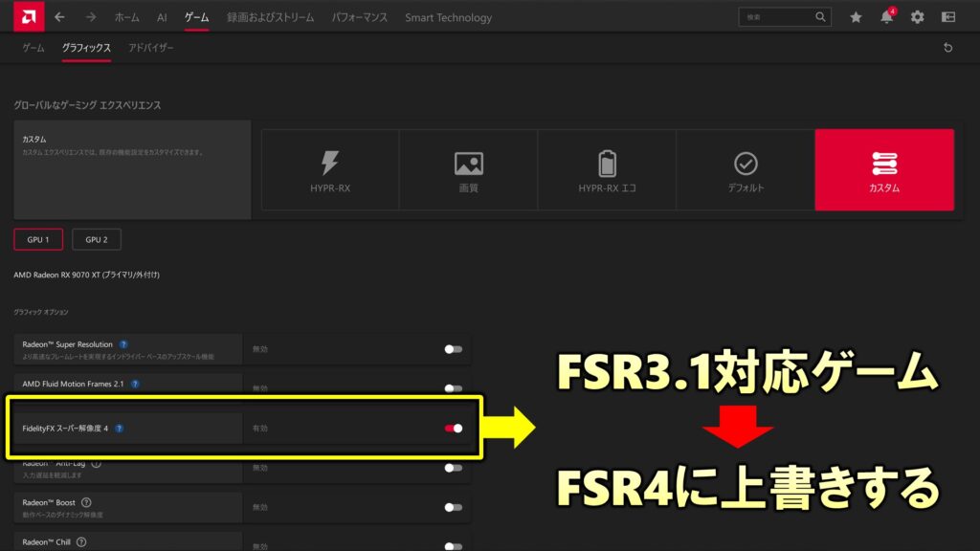The height and width of the screenshot is (551, 980).
Task: Disable FidelityFX スーパー解像度 4 toggle
Action: [453, 428]
